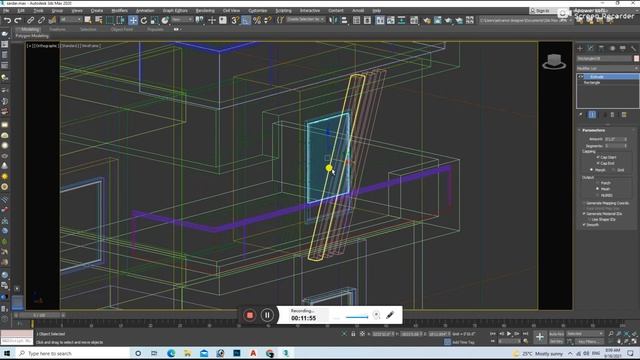Click the Show End Result toggle icon

[592, 115]
